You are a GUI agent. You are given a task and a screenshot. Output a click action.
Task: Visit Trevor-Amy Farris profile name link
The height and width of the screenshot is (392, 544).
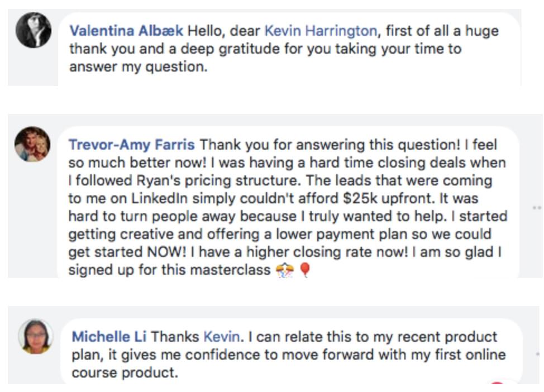pyautogui.click(x=131, y=145)
